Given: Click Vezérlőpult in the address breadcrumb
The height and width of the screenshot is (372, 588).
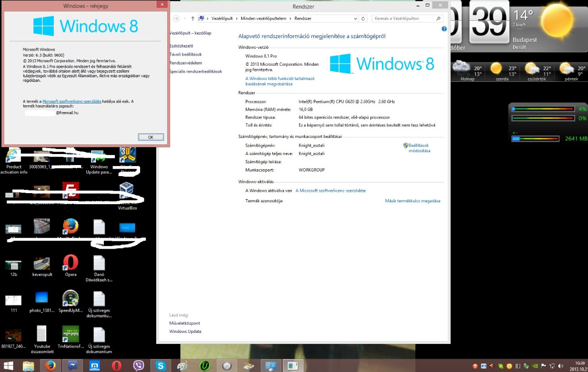Looking at the screenshot, I should pyautogui.click(x=223, y=18).
